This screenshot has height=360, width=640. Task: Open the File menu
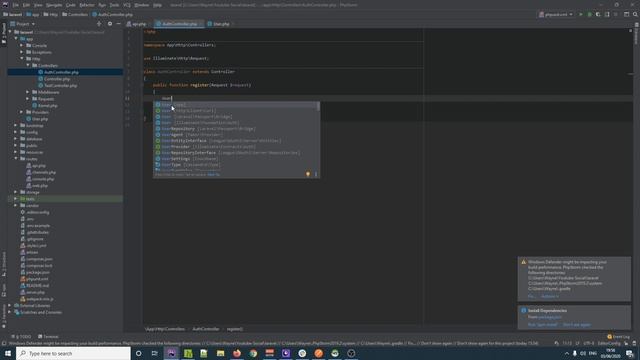tap(16, 5)
